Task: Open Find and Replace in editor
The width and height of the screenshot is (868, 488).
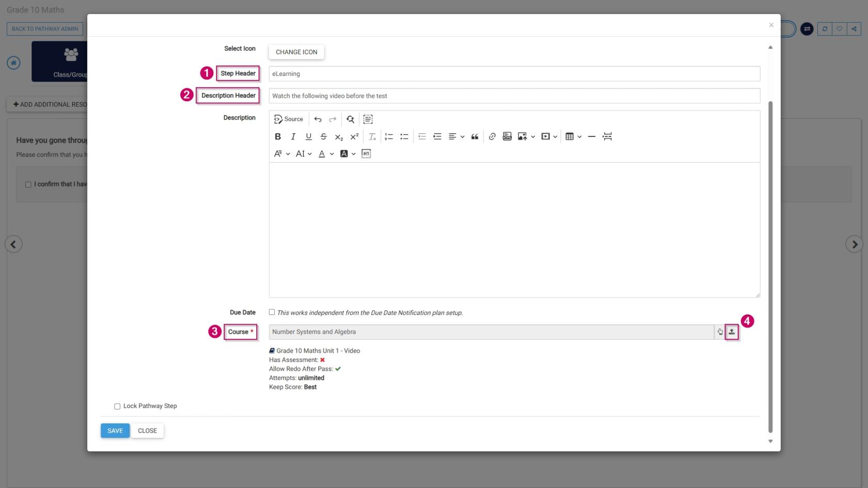Action: point(350,119)
